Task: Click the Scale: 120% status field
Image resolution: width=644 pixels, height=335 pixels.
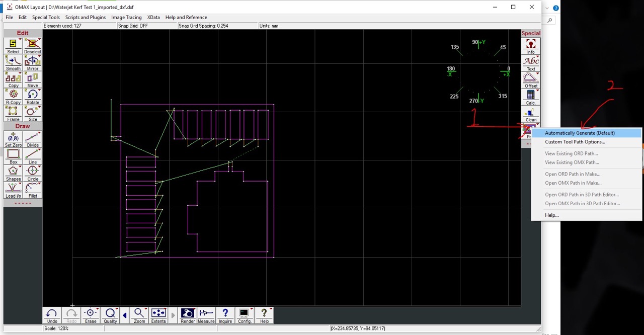Action: [73, 328]
